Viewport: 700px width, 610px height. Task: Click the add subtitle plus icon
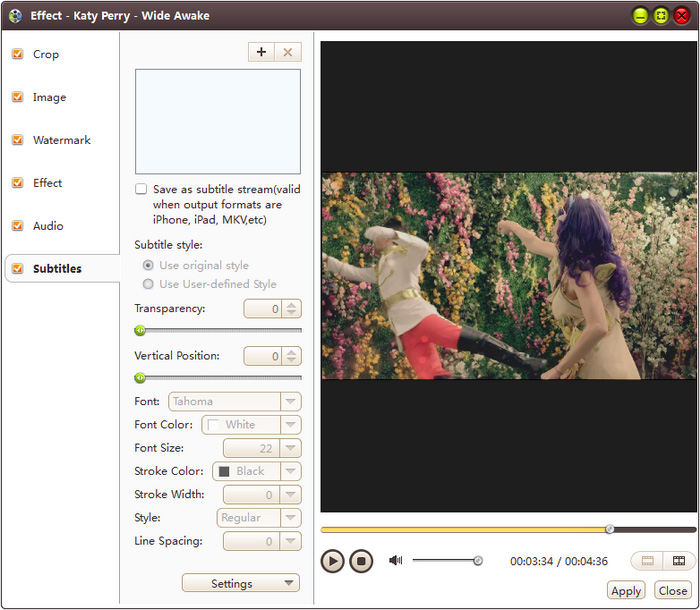pyautogui.click(x=262, y=52)
